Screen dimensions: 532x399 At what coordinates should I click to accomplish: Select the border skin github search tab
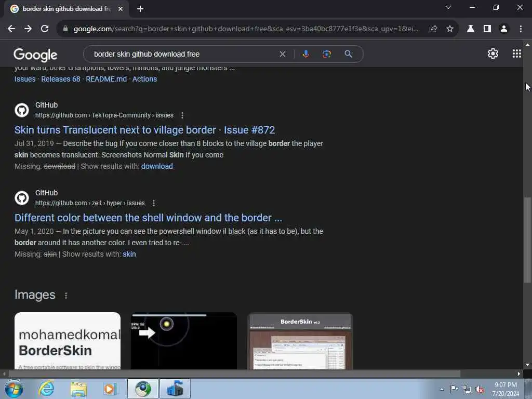click(66, 9)
